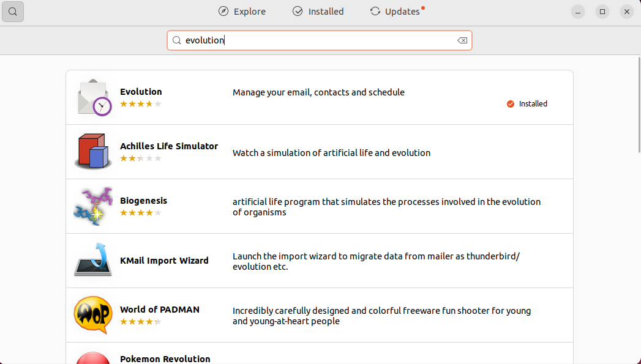Open the Evolution mail app icon
This screenshot has height=364, width=641.
click(94, 98)
